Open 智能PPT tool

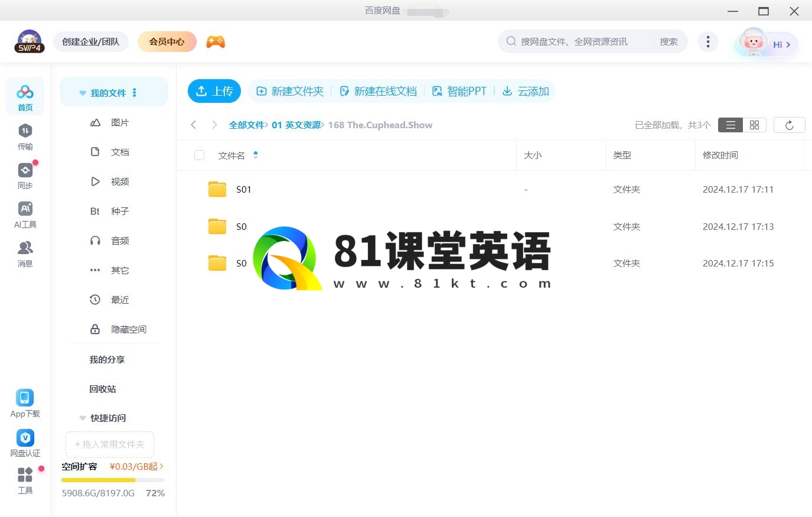(x=459, y=91)
